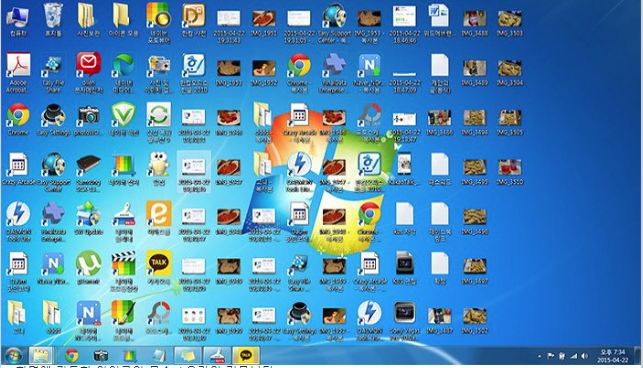643x368 pixels.
Task: Open the 컴퓨터 (Computer) desktop icon
Action: pyautogui.click(x=18, y=21)
